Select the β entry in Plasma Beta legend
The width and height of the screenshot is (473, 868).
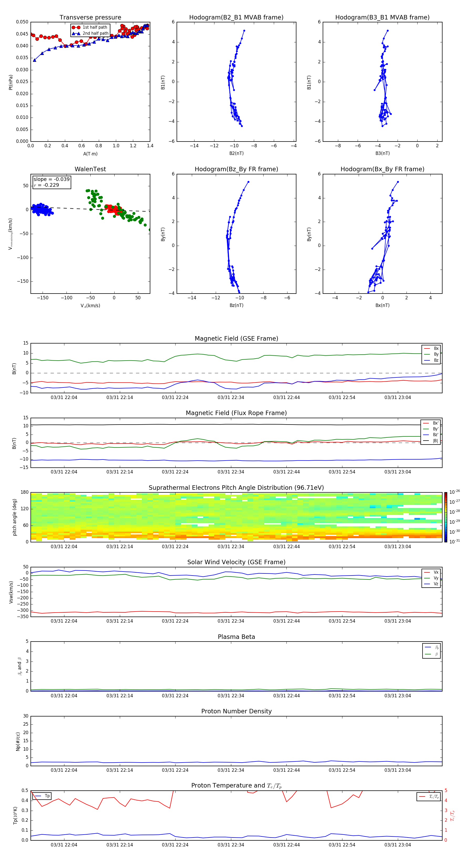(431, 654)
